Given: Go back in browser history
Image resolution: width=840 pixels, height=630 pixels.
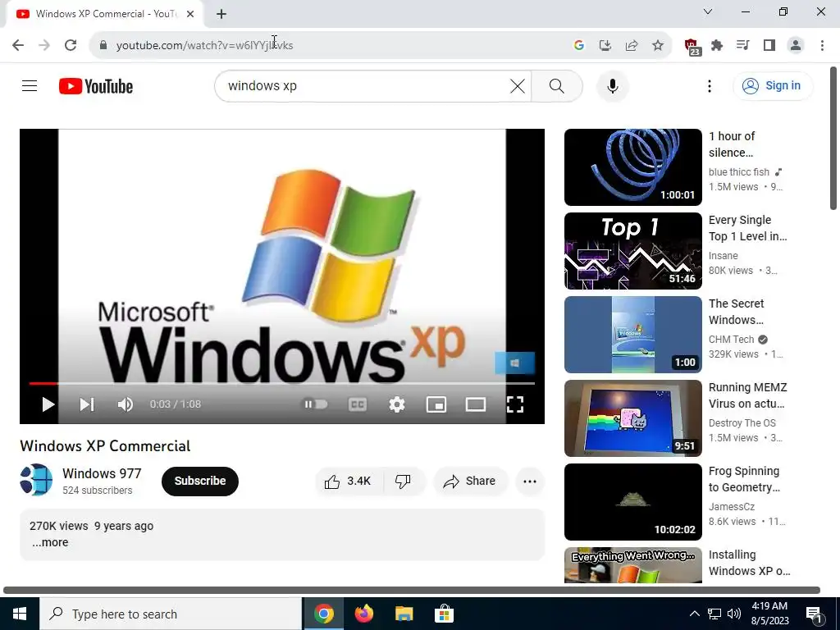Looking at the screenshot, I should 18,45.
